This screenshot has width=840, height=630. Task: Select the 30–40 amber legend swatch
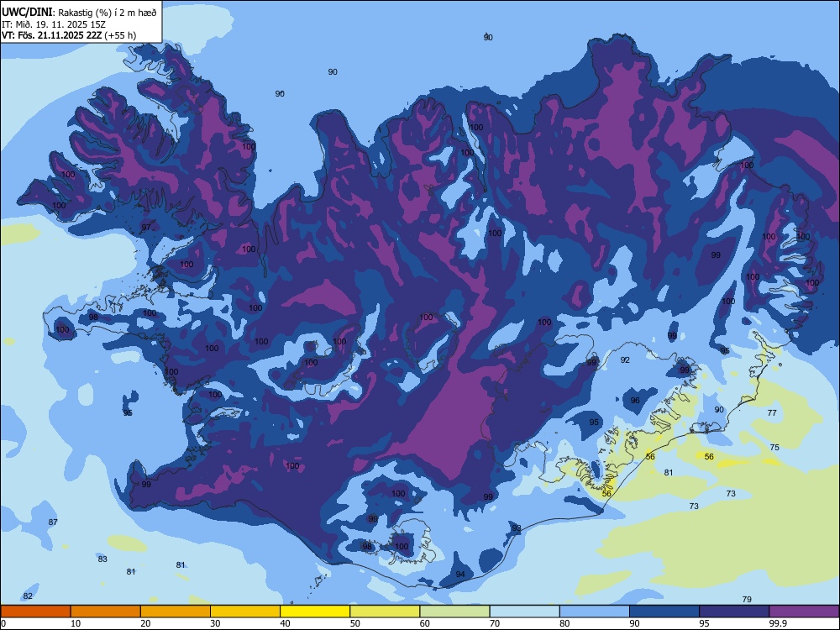click(x=245, y=612)
